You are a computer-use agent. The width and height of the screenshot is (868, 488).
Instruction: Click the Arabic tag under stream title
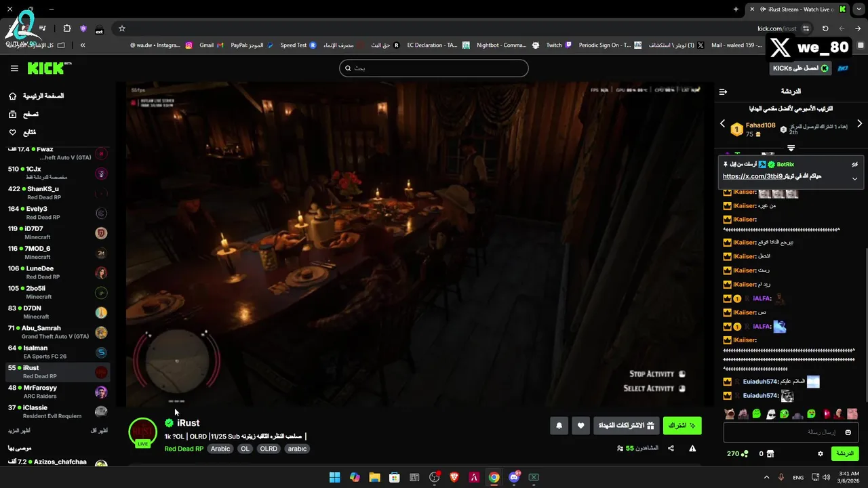(x=220, y=449)
